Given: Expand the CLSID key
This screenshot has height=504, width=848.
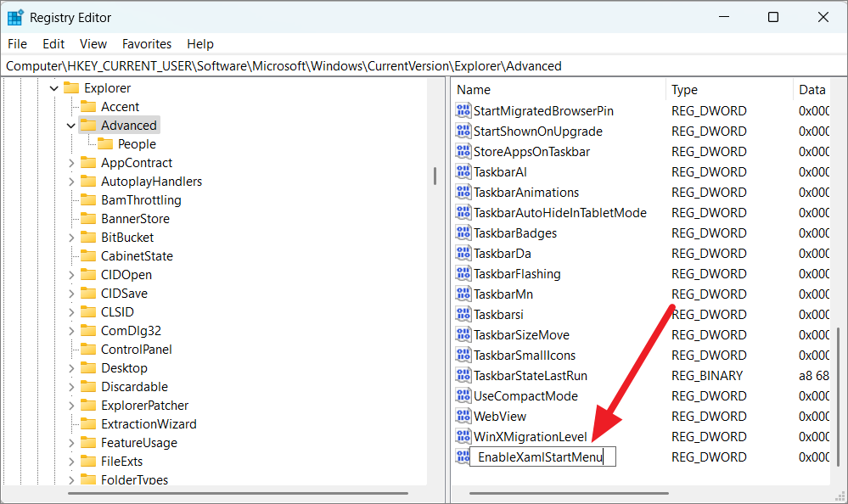Looking at the screenshot, I should click(x=70, y=312).
